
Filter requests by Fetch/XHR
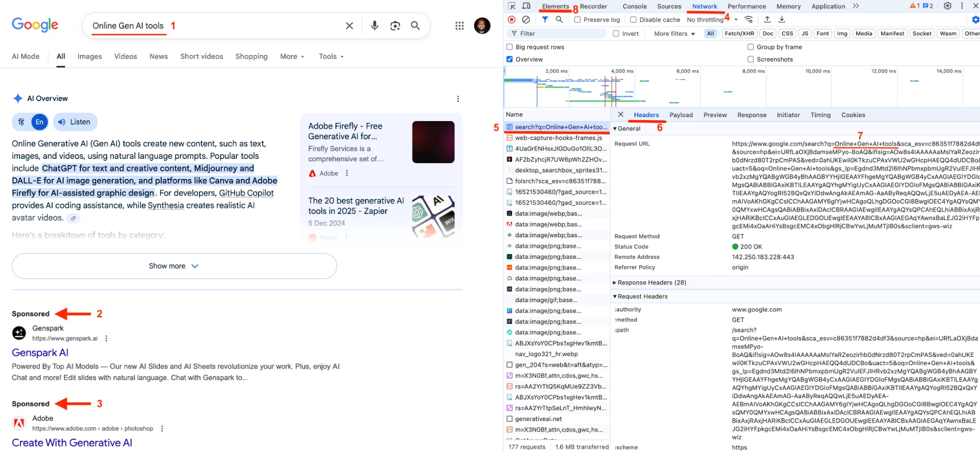coord(739,33)
